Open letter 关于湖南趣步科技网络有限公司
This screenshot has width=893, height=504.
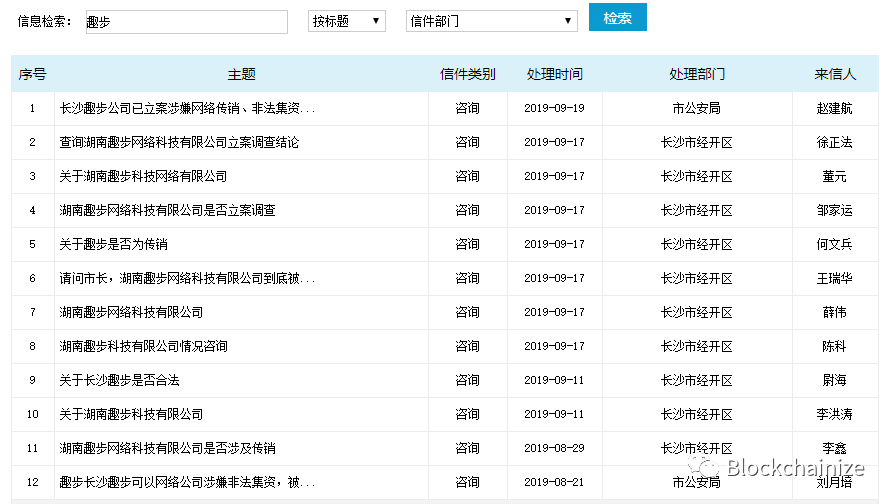pyautogui.click(x=143, y=177)
